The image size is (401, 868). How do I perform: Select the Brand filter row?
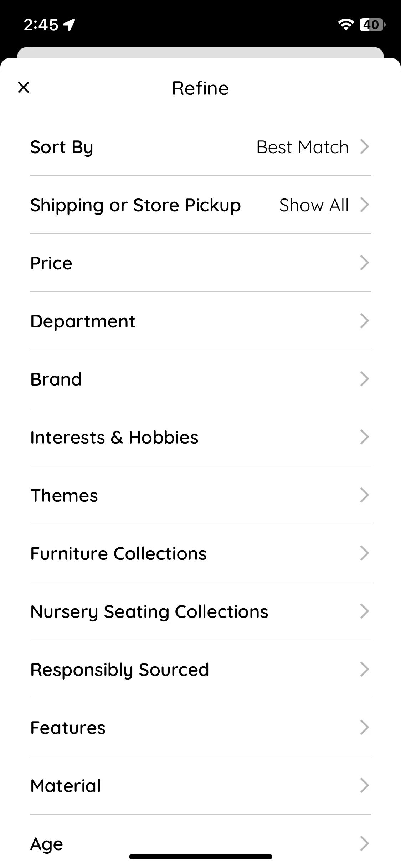200,379
